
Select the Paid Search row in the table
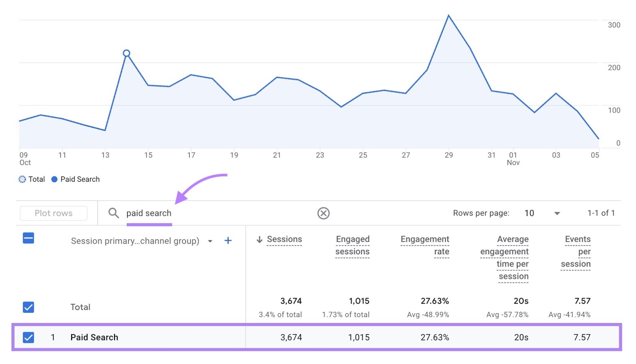(94, 337)
